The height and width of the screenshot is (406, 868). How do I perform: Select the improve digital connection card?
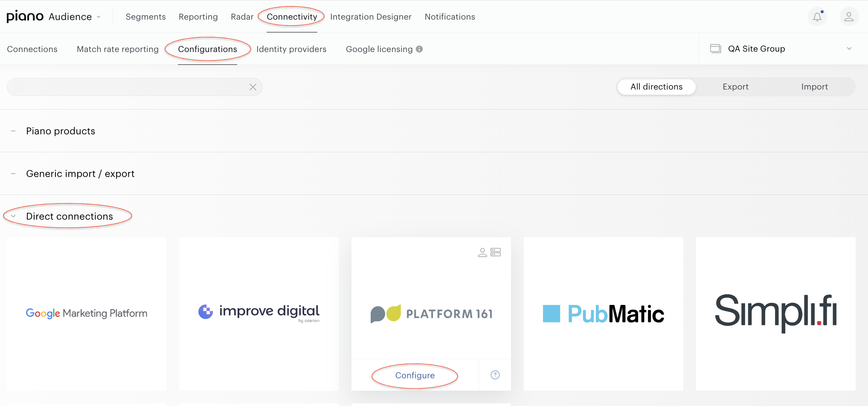click(x=259, y=314)
